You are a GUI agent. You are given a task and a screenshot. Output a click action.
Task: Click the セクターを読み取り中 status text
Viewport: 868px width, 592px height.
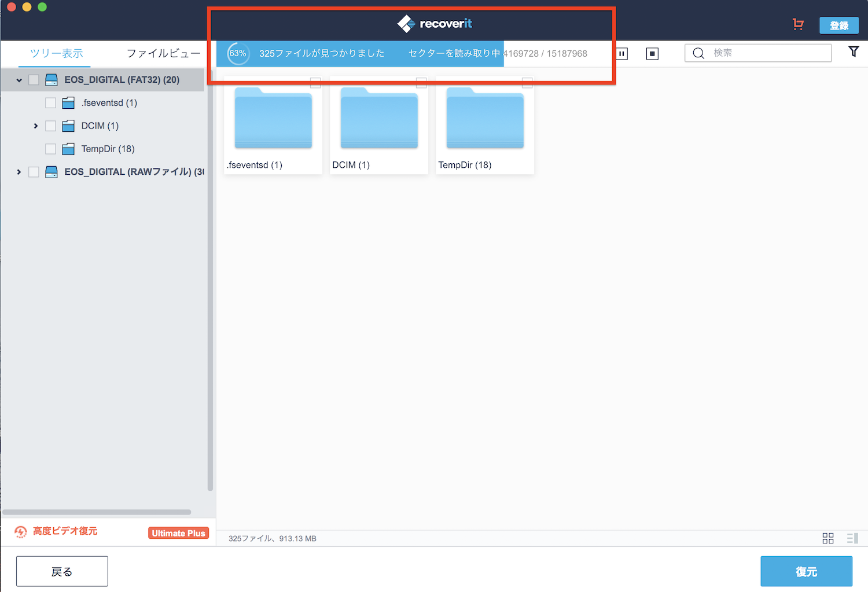coord(454,53)
